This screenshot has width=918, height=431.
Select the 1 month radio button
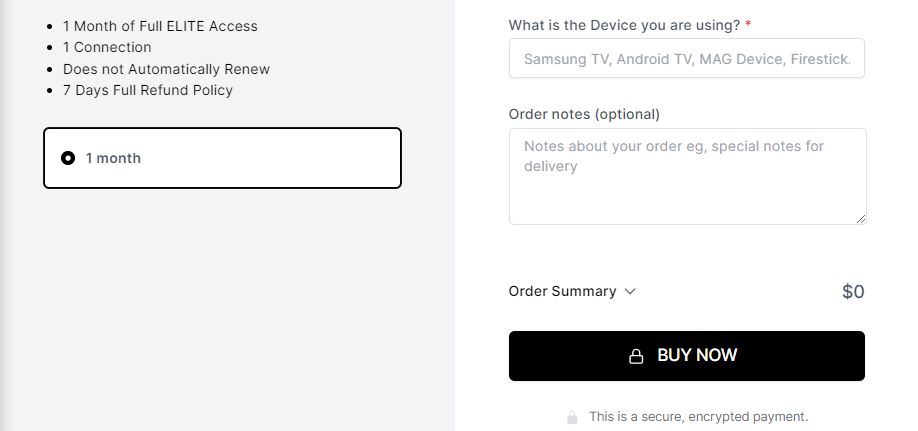tap(68, 158)
